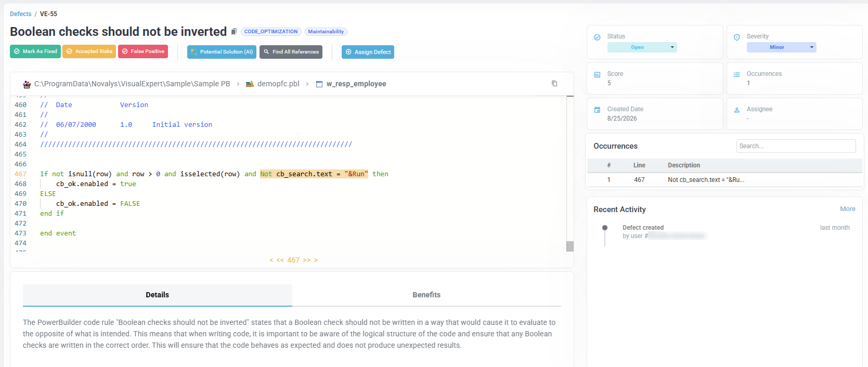This screenshot has height=367, width=868.
Task: Click the Defects breadcrumb link
Action: [x=20, y=14]
